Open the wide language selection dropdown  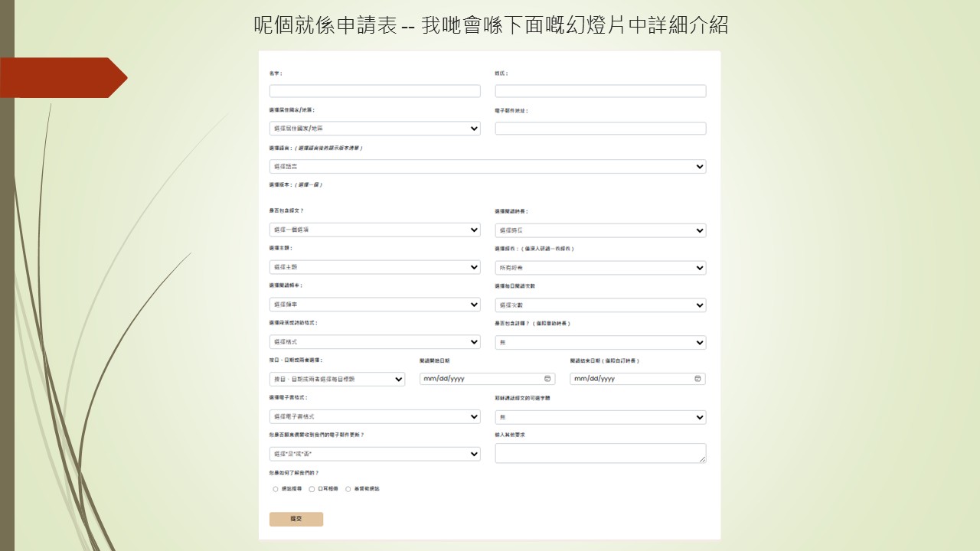[487, 167]
